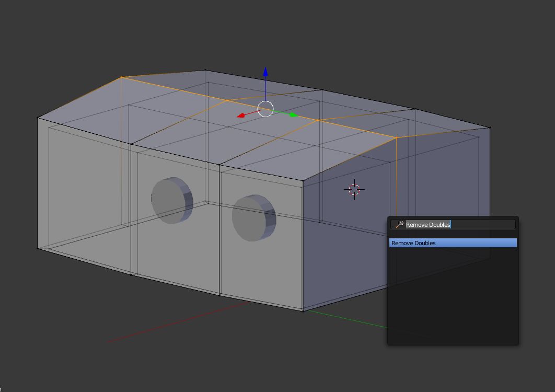Viewport: 555px width, 392px height.
Task: Click the green Y-axis gizmo arrow
Action: tap(293, 115)
